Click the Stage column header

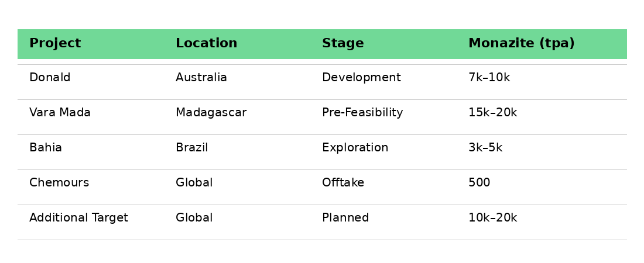(342, 44)
